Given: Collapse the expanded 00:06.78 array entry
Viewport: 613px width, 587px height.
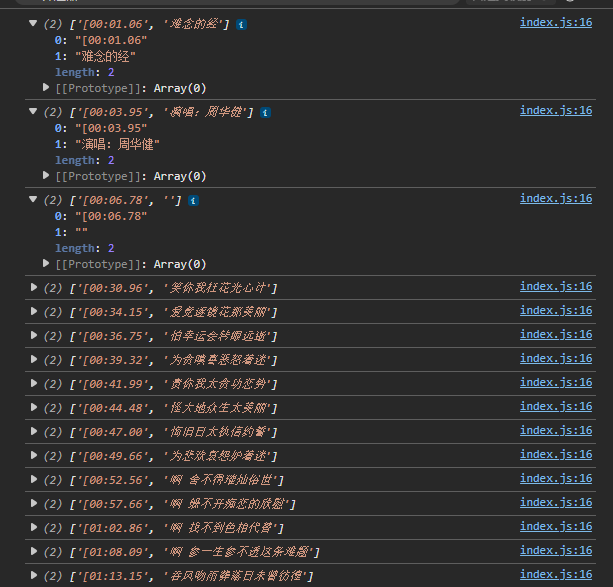Looking at the screenshot, I should pos(33,199).
